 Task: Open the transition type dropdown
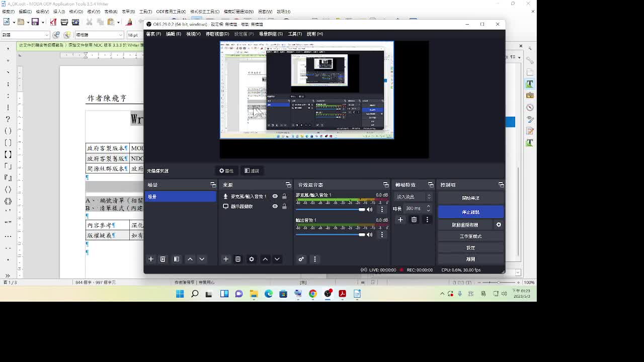point(414,197)
